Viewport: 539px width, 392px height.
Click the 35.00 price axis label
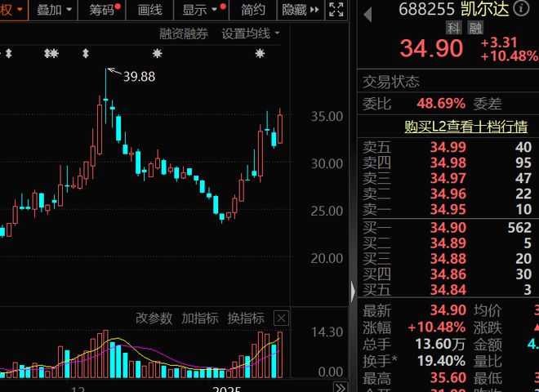[327, 117]
